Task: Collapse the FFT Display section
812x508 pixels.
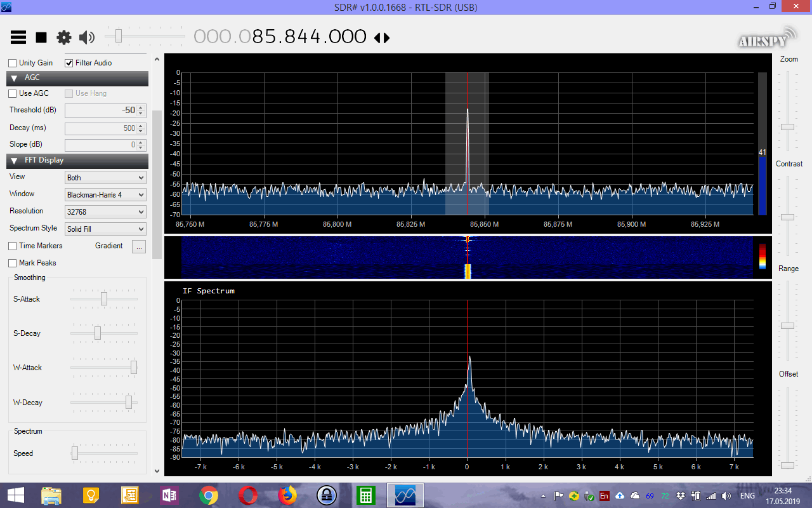Action: [77, 161]
